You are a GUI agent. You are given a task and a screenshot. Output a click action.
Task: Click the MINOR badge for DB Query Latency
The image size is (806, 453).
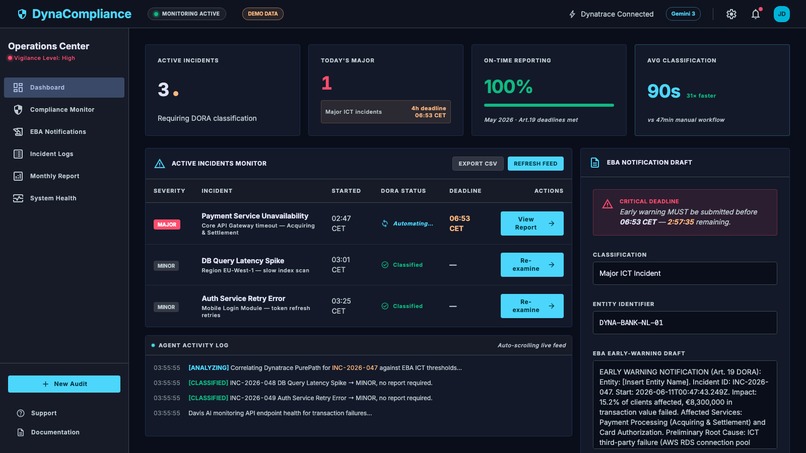[166, 266]
